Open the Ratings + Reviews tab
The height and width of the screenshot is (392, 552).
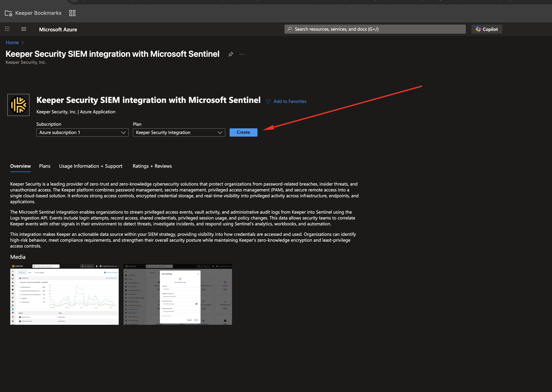pyautogui.click(x=152, y=166)
